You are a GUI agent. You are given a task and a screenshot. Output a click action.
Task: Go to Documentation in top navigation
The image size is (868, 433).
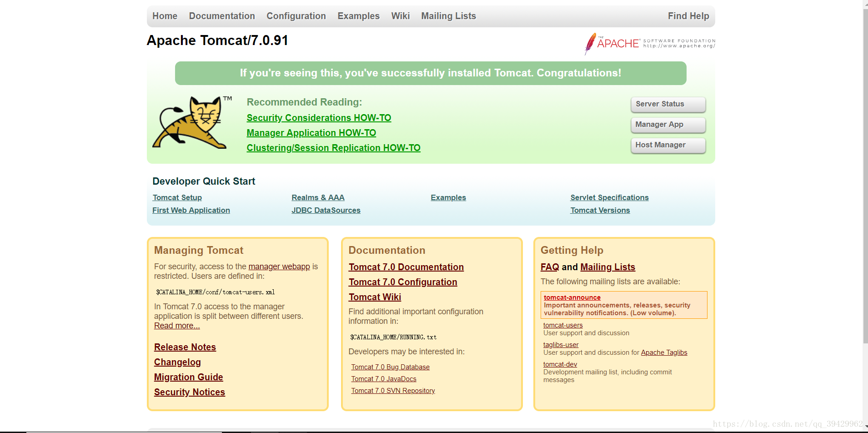(x=222, y=16)
